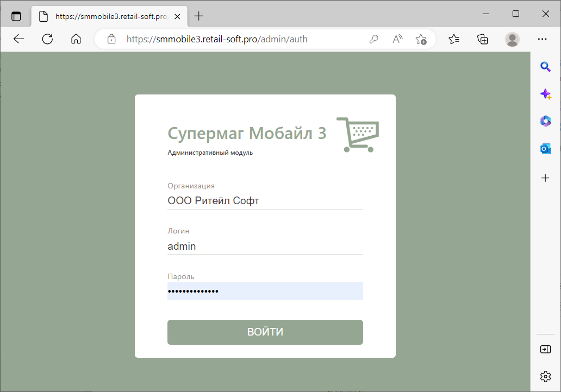Image resolution: width=561 pixels, height=392 pixels.
Task: Open browser Collections panel
Action: [482, 39]
